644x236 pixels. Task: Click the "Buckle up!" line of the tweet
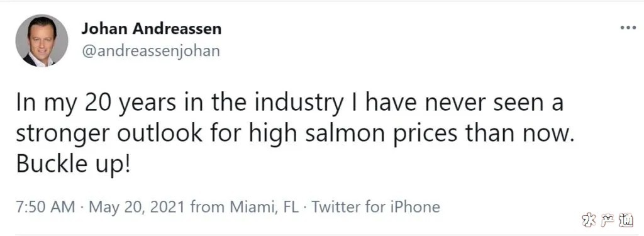click(73, 164)
